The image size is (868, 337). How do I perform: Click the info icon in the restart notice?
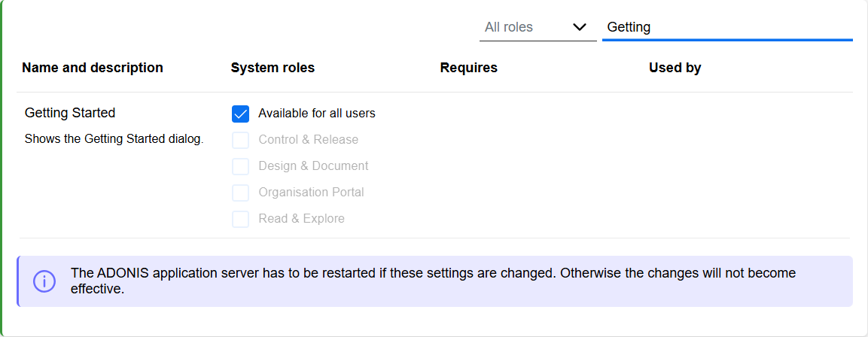coord(44,281)
